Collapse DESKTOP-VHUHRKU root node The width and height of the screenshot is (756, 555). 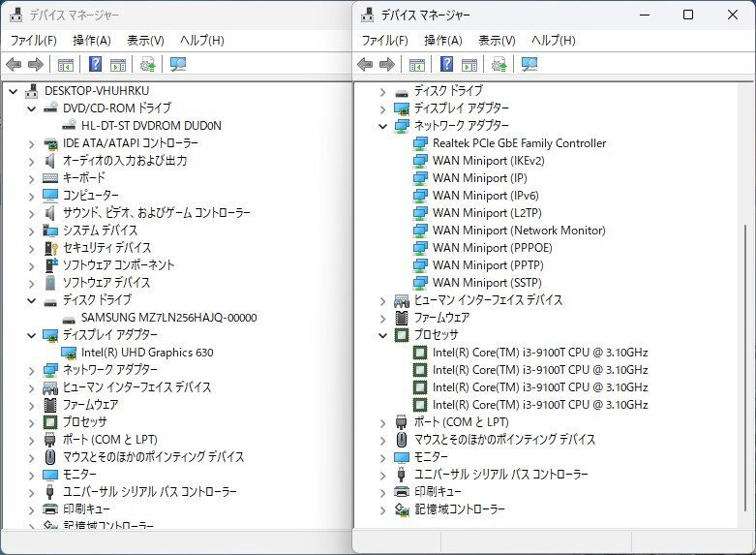click(14, 91)
